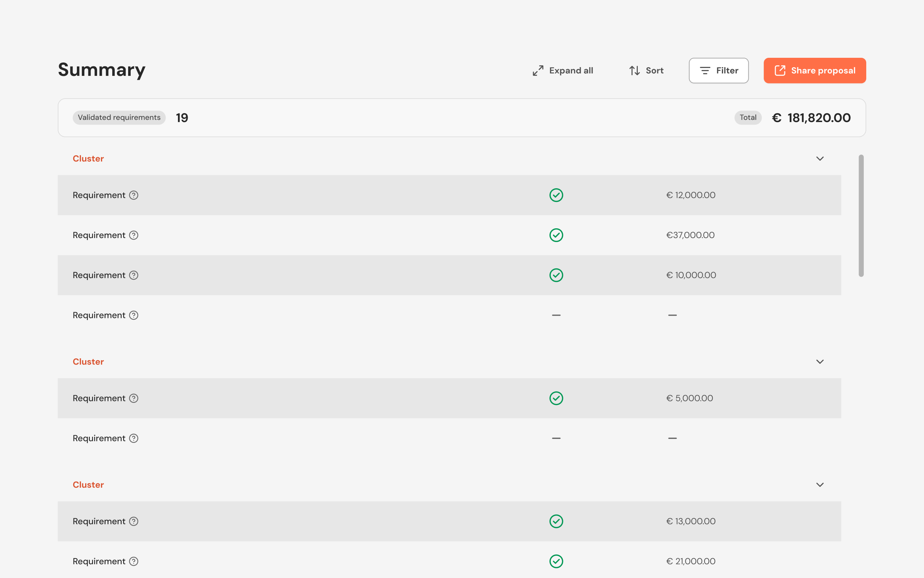
Task: Click Cluster heading above the € 5,000.00 row
Action: pos(88,362)
